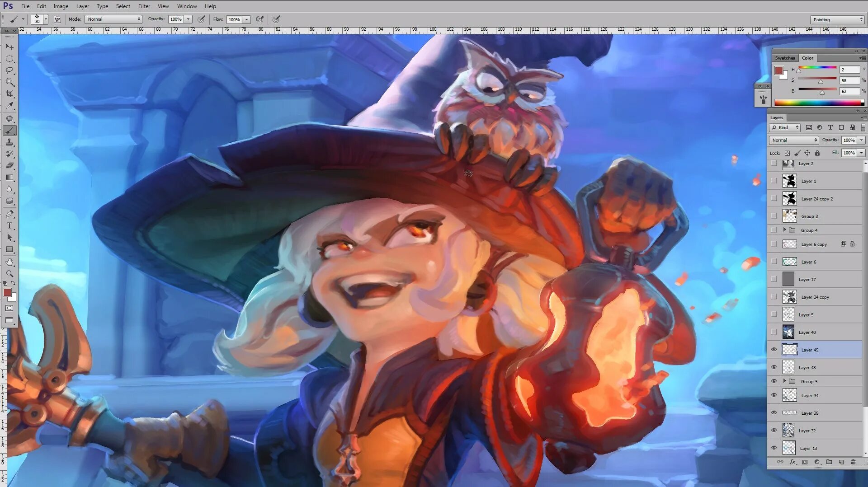868x487 pixels.
Task: Hide Layer 34 visibility eye
Action: 774,395
